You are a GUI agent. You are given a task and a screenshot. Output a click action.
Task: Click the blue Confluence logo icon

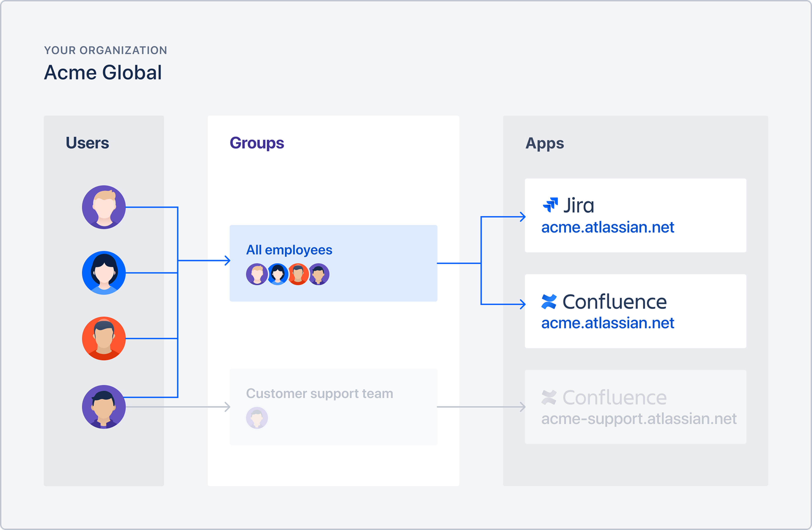pos(549,302)
